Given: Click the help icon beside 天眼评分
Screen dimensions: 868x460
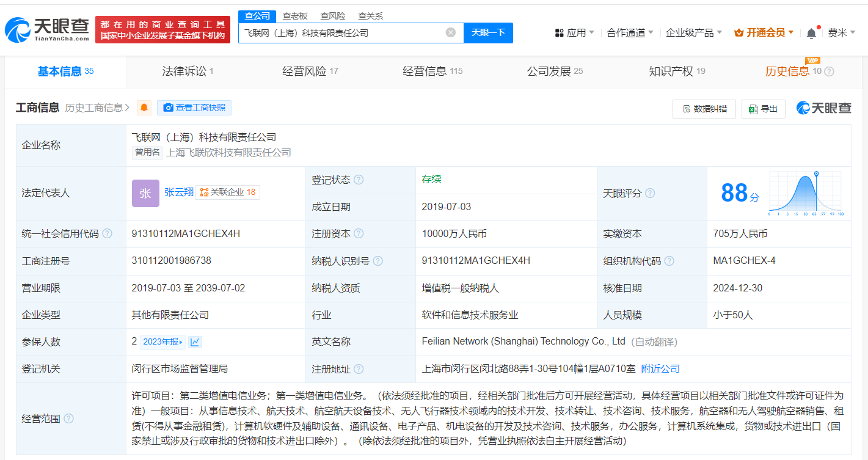Looking at the screenshot, I should click(x=650, y=193).
